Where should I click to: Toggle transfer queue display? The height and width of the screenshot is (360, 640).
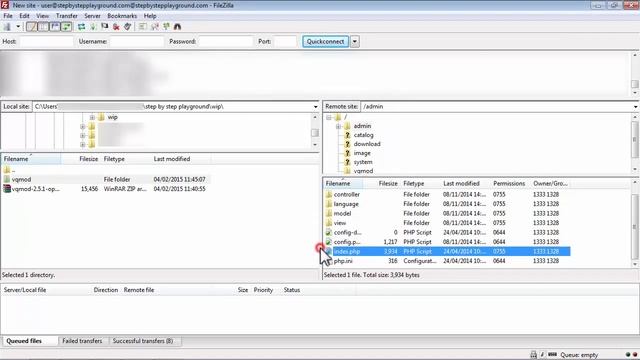coord(66,27)
